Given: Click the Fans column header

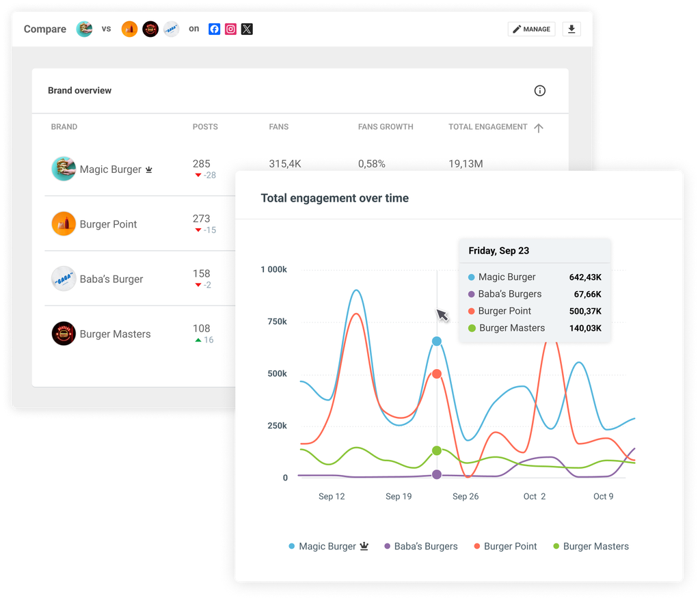Looking at the screenshot, I should click(279, 127).
